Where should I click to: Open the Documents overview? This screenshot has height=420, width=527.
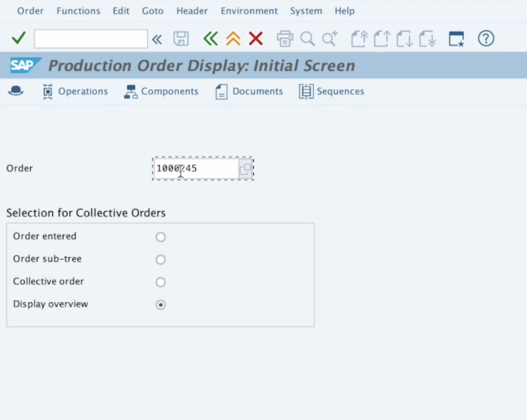click(x=249, y=91)
